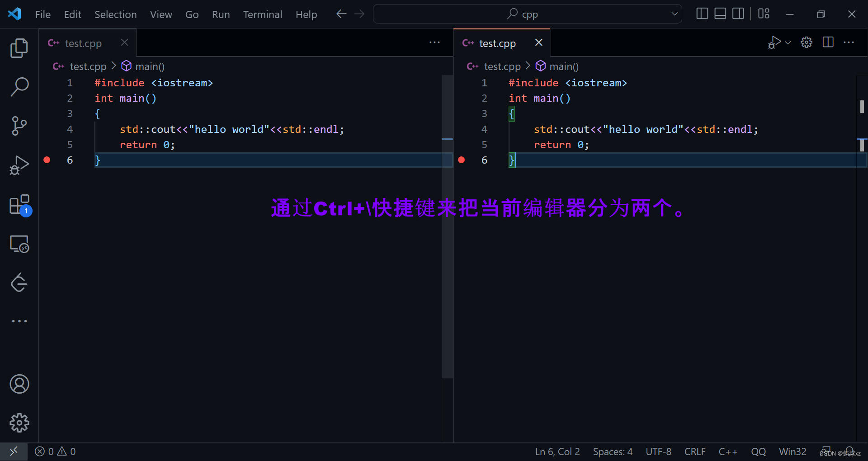The image size is (868, 461).
Task: Select the left test.cpp editor tab
Action: tap(88, 43)
